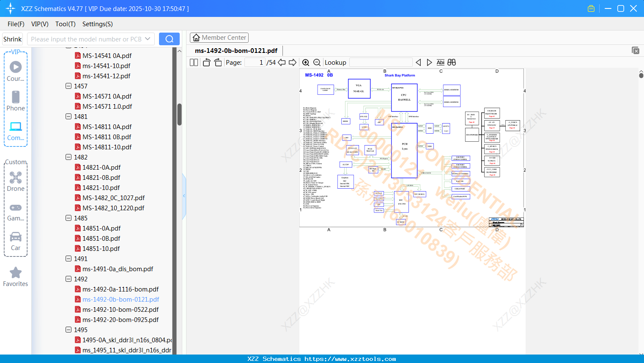Open Favorites in the sidebar
This screenshot has width=644, height=363.
tap(16, 277)
